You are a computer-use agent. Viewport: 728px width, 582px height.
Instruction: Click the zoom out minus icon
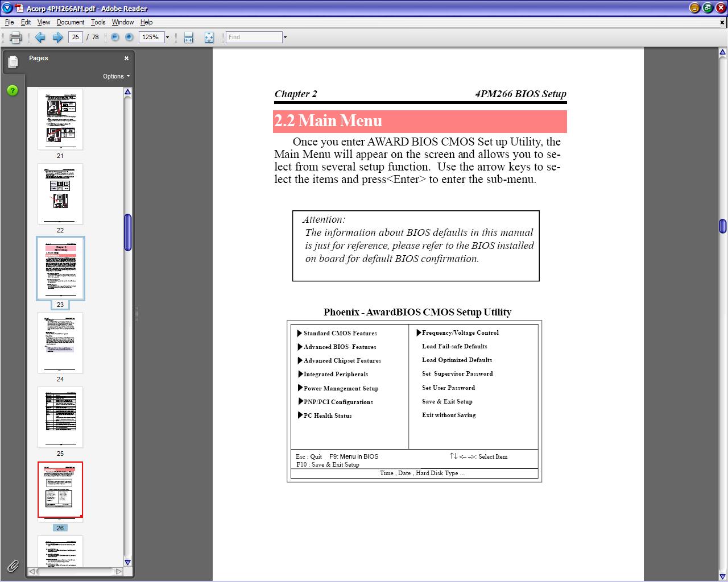coord(115,37)
